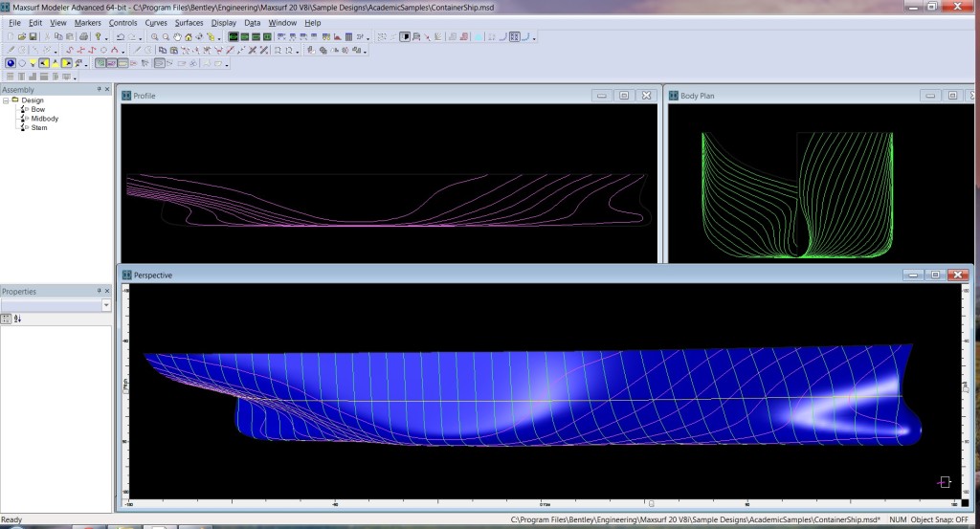
Task: Open the Controls menu
Action: coord(122,23)
